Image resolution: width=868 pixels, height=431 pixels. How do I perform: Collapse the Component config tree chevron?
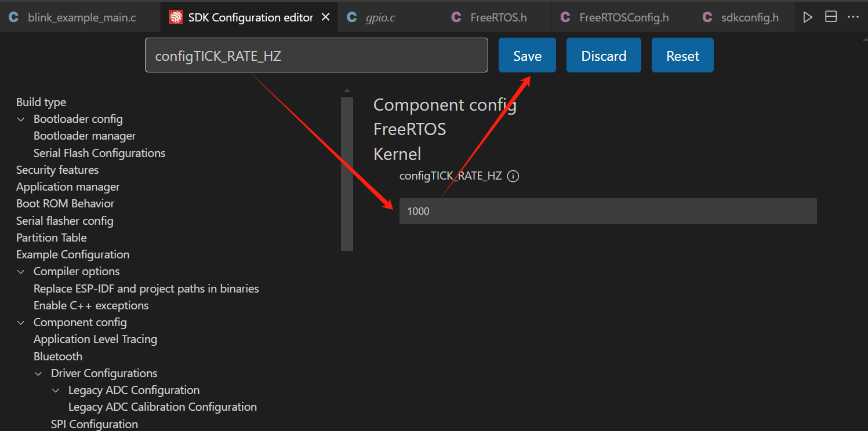[x=21, y=323]
